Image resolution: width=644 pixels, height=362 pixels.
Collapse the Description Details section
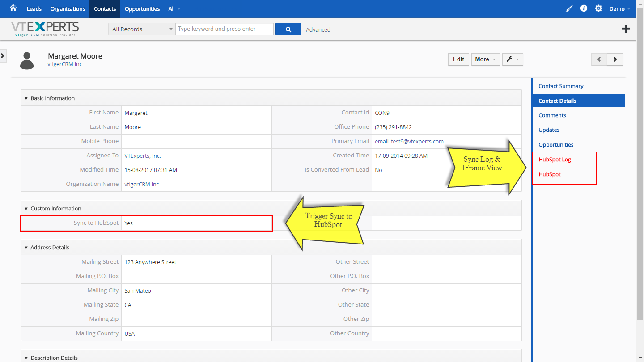pos(26,358)
